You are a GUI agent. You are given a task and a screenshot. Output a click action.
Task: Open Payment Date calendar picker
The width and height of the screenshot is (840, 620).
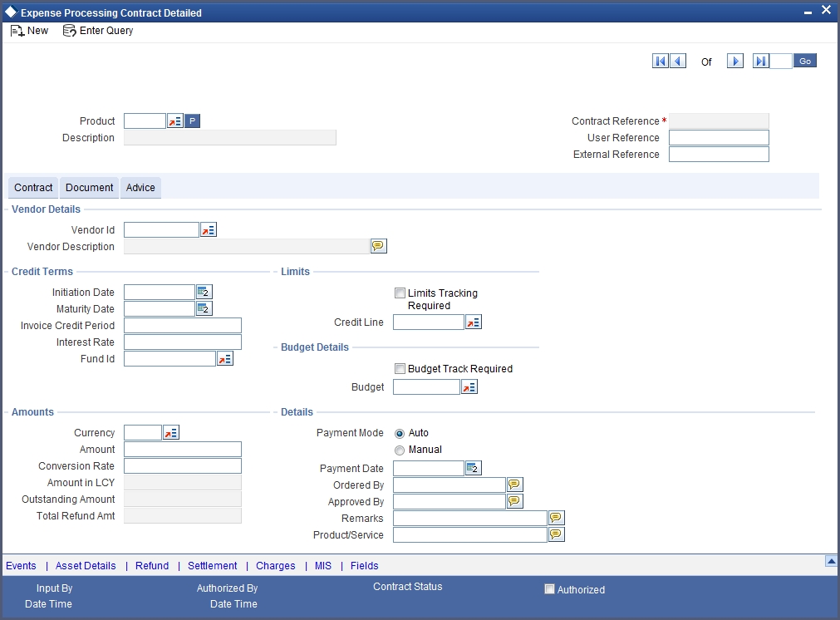(474, 469)
